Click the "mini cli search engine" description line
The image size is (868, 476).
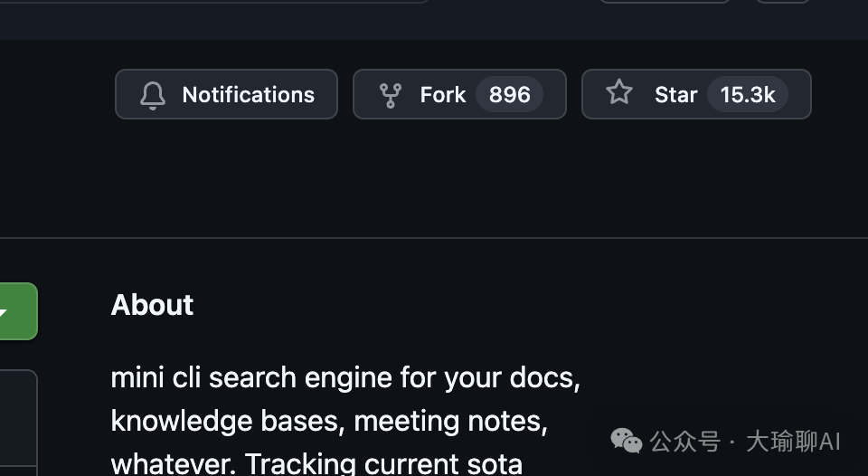(344, 377)
